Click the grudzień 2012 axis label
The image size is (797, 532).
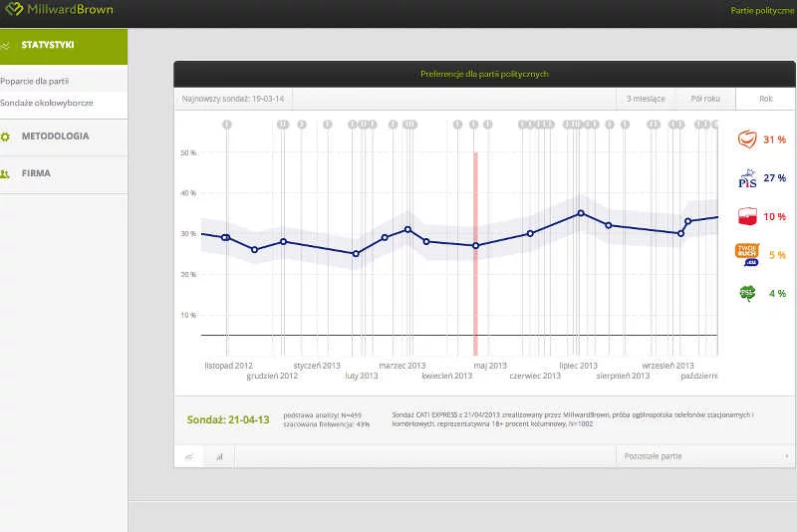coord(272,376)
